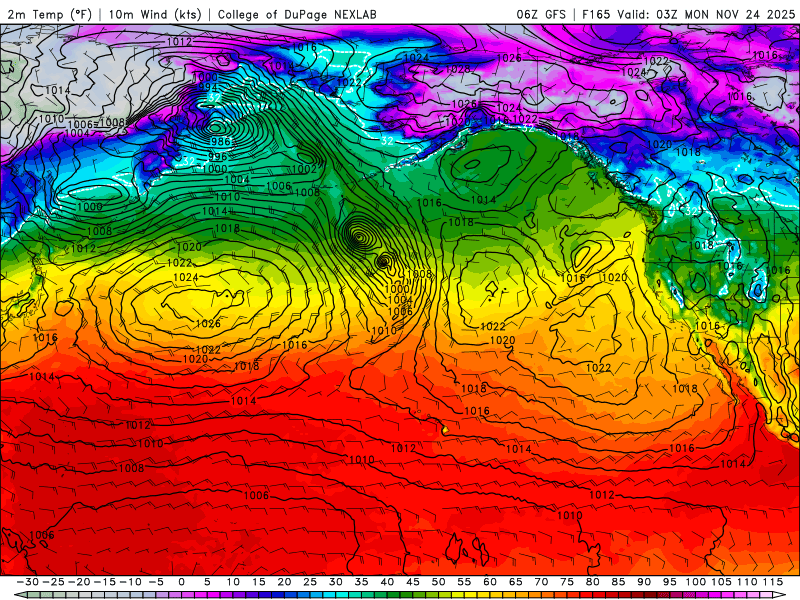Click the 994 isobar label

208,87
